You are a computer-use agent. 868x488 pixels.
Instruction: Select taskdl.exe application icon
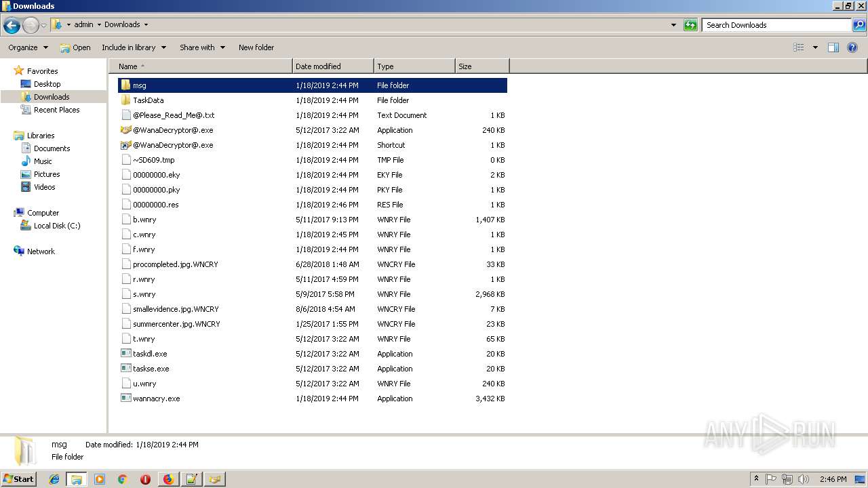(x=125, y=354)
